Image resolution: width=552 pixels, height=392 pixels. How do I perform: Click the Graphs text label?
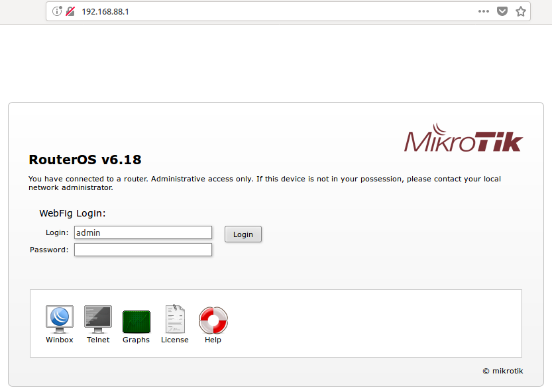(137, 340)
